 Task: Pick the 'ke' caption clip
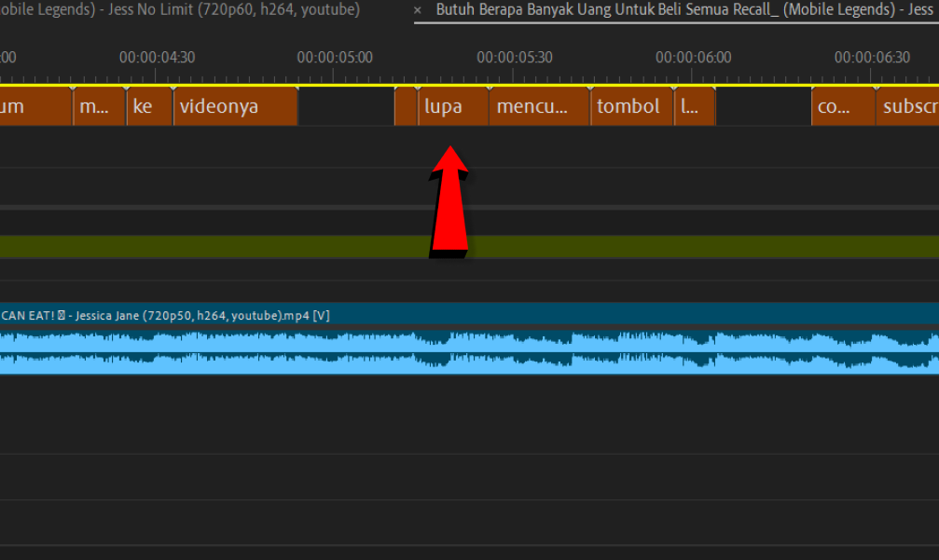(x=149, y=106)
